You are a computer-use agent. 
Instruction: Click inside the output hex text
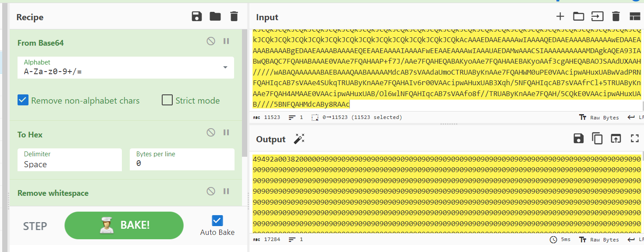447,193
